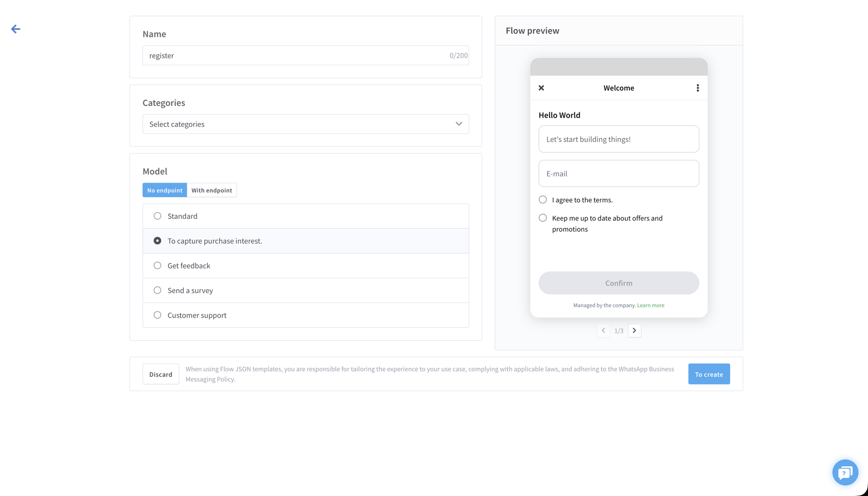This screenshot has height=496, width=868.
Task: Click the Welcome title in preview header
Action: (618, 88)
